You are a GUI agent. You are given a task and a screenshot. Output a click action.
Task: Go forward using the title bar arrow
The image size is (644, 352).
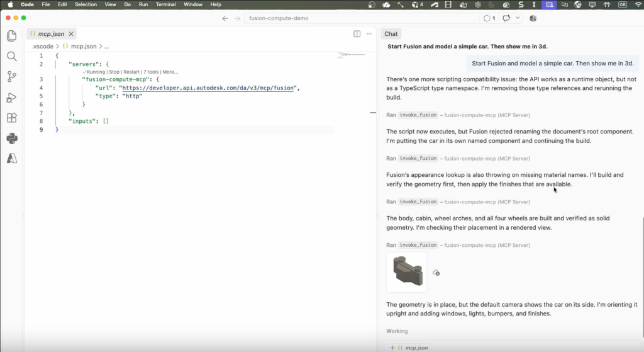237,18
